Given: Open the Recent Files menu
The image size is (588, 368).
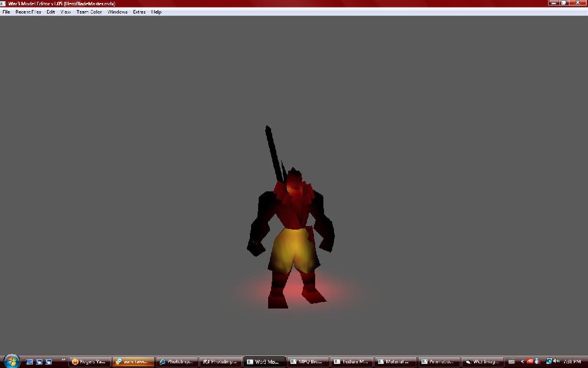Looking at the screenshot, I should [28, 12].
